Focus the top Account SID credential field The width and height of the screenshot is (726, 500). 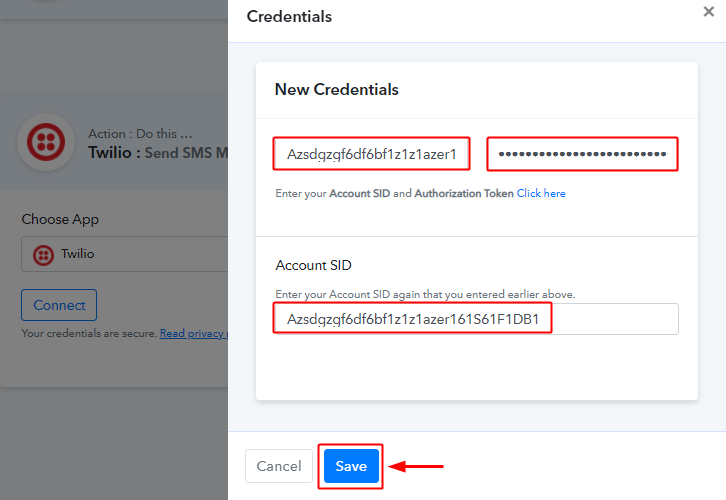pyautogui.click(x=371, y=154)
